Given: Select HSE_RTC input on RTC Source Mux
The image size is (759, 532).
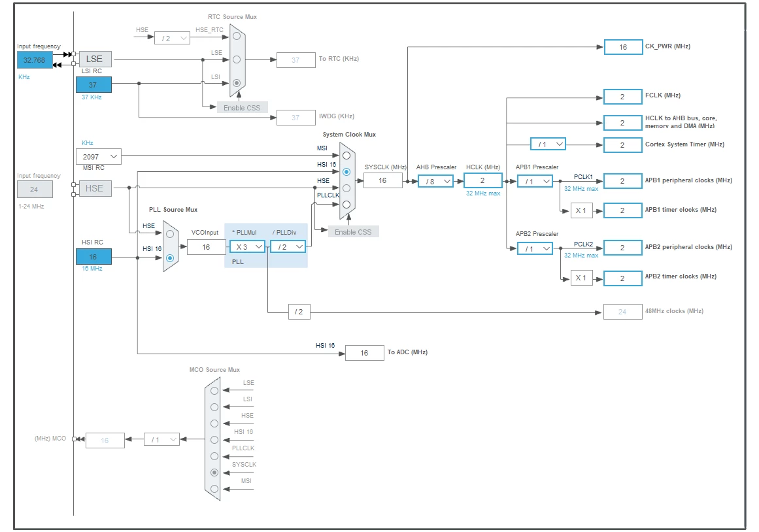Looking at the screenshot, I should [237, 36].
